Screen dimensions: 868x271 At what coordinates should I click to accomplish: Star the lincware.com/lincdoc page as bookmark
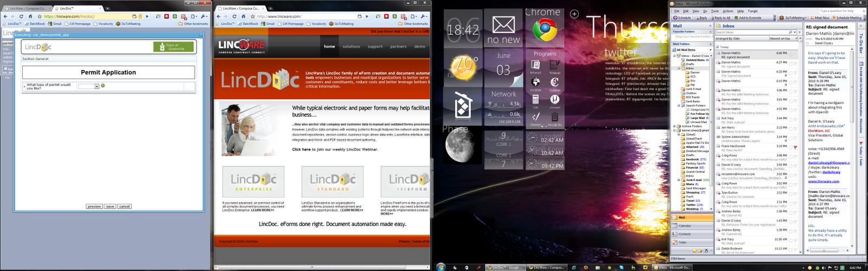39,16
